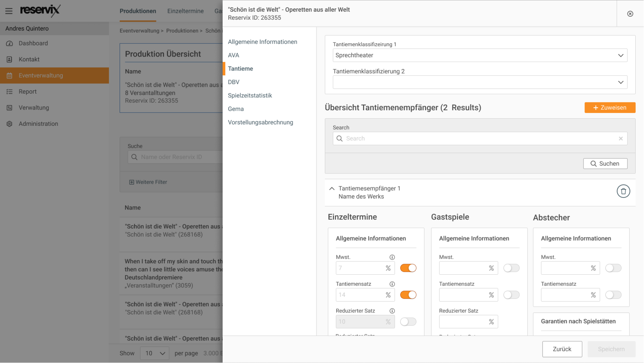644x363 pixels.
Task: Enable the Einzeltermine Reduzierter Satz toggle
Action: [408, 322]
